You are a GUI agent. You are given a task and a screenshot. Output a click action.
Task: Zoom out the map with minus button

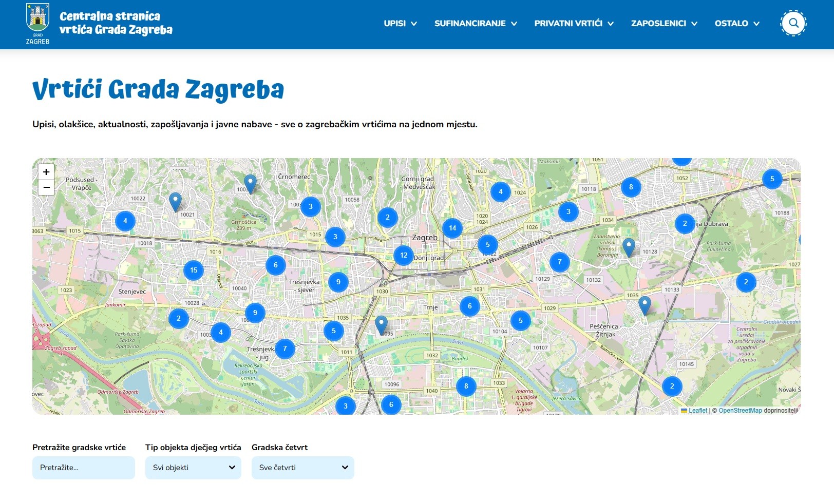point(46,187)
